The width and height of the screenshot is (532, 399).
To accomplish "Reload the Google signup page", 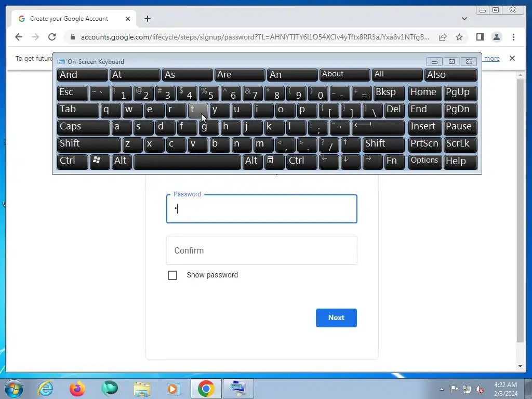I will click(x=52, y=37).
